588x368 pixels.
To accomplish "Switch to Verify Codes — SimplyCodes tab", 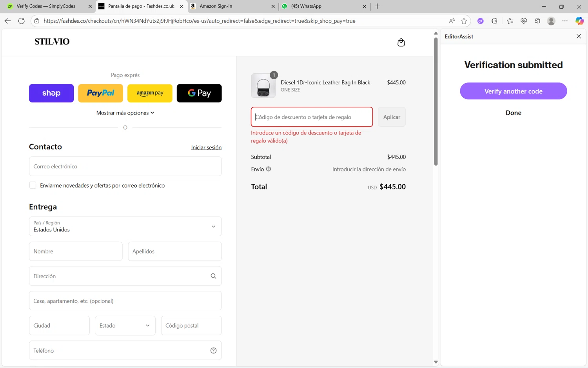I will coord(46,6).
